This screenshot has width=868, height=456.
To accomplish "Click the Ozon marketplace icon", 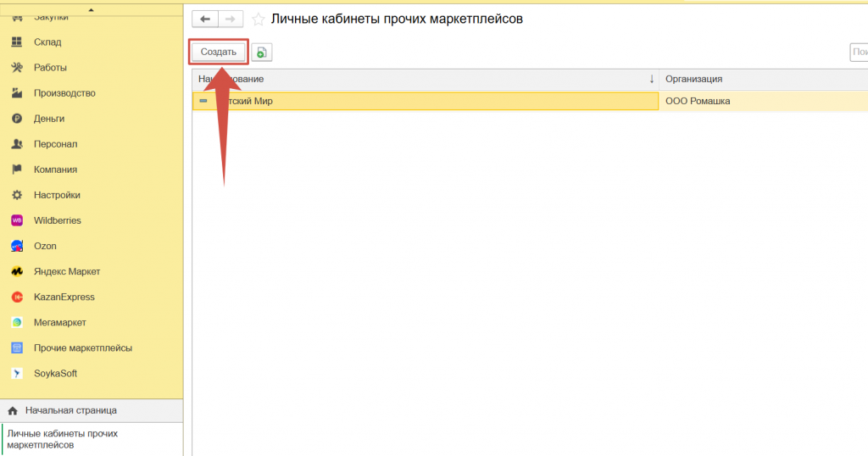I will tap(16, 246).
